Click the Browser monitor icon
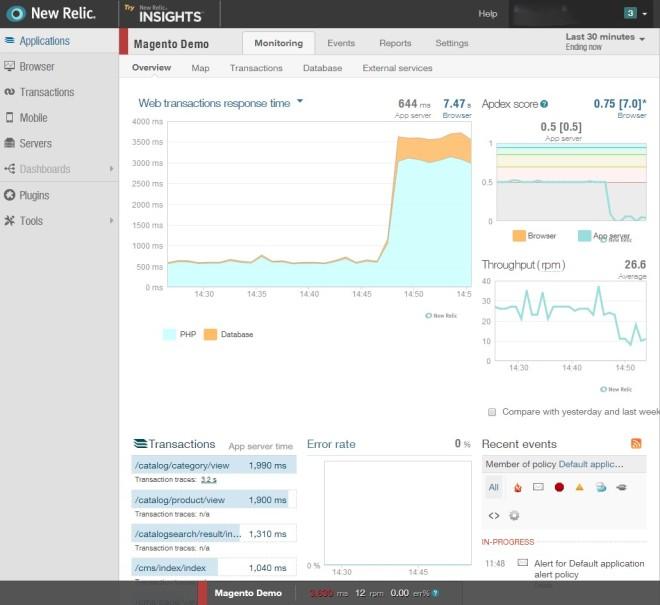Viewport: 660px width, 605px height. click(x=9, y=66)
